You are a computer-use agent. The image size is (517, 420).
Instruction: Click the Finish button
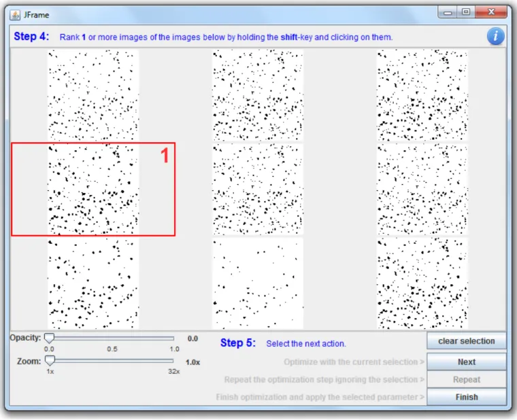466,397
